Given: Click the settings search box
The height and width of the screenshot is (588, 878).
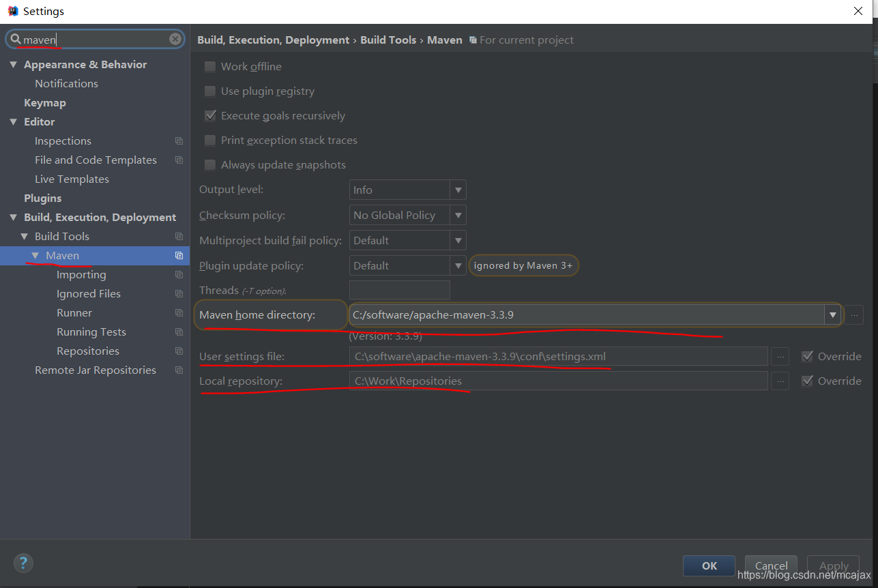Looking at the screenshot, I should click(x=95, y=40).
